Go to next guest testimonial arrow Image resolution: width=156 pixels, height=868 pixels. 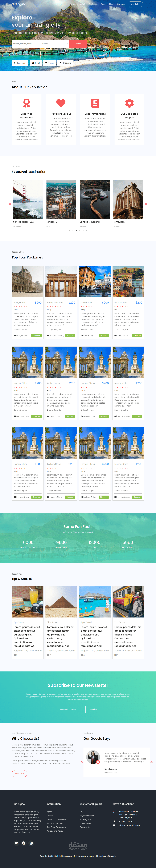click(x=151, y=762)
